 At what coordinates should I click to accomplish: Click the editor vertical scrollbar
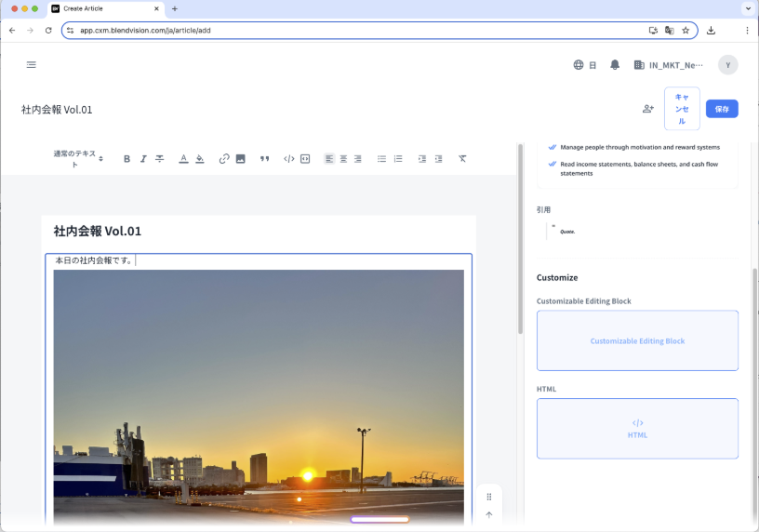click(520, 239)
